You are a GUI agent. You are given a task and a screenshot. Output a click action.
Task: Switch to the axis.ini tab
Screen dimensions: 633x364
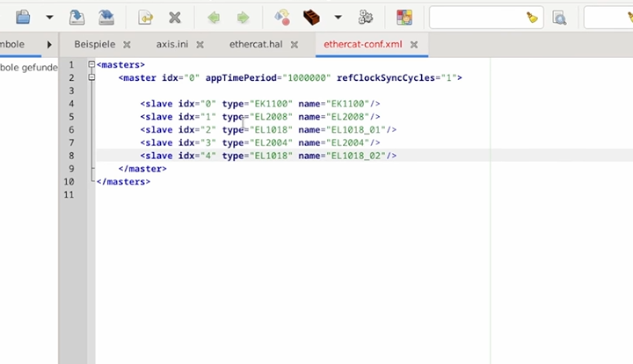point(171,44)
